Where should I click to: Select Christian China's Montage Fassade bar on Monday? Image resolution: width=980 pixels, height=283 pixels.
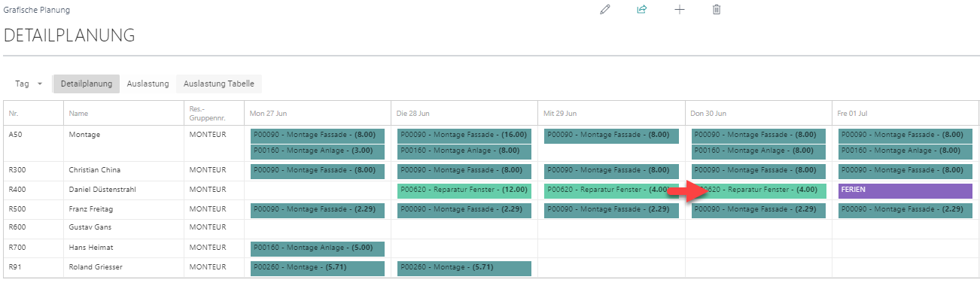pyautogui.click(x=318, y=171)
